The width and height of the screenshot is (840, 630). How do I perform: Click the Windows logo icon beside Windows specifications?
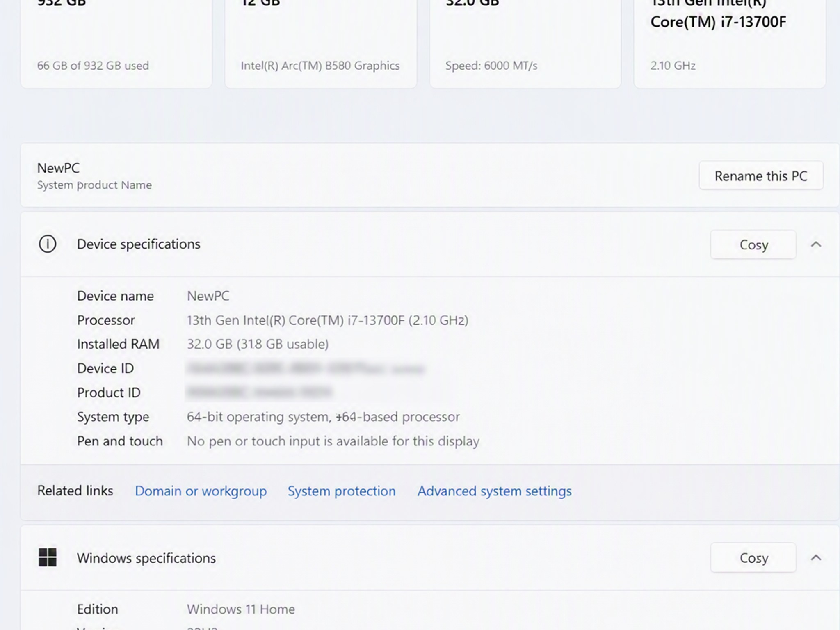pos(48,557)
